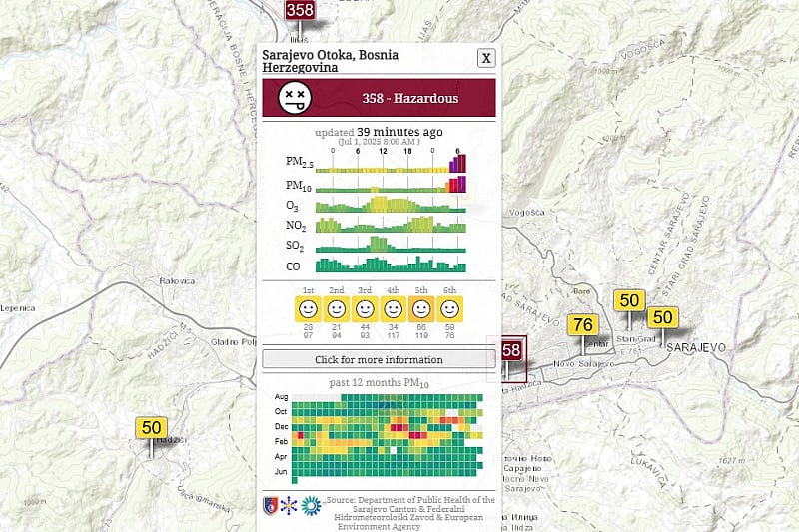This screenshot has height=532, width=799.
Task: Open the 76 AQI map marker
Action: coord(584,325)
